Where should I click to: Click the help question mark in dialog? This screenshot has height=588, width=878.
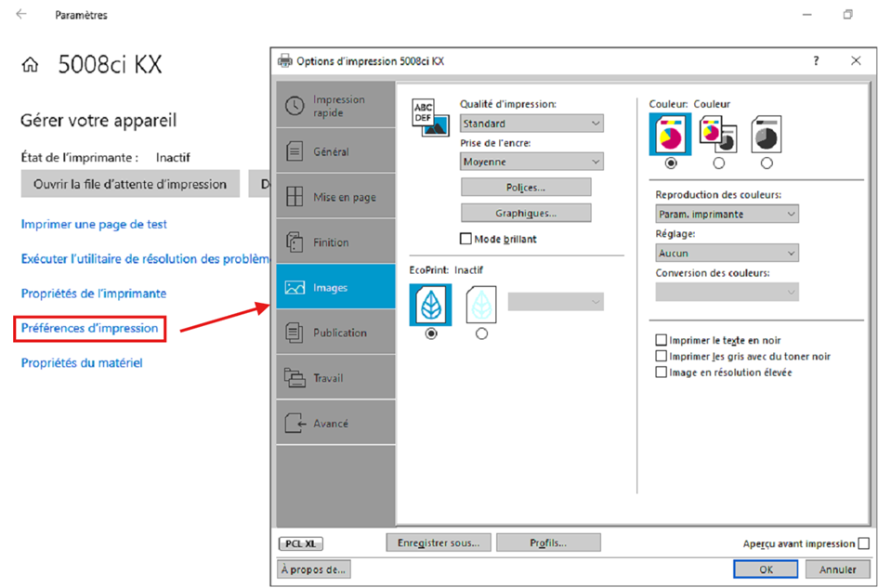pos(816,60)
